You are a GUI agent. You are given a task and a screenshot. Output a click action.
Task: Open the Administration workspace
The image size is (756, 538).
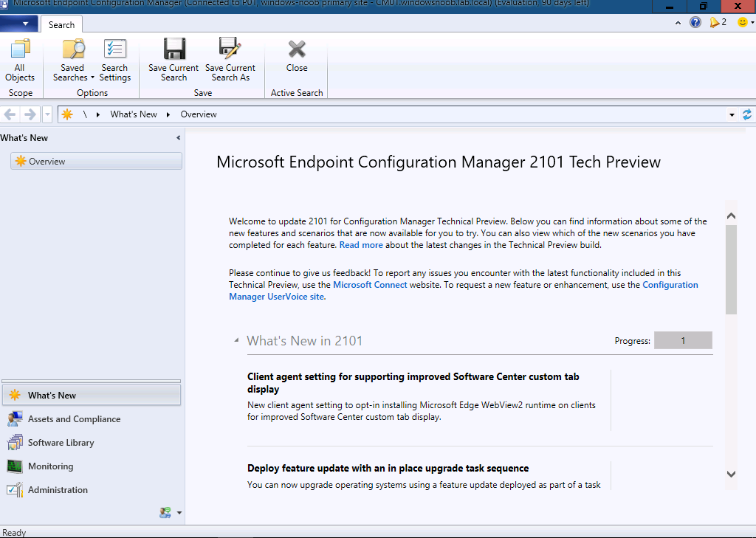[x=92, y=490]
